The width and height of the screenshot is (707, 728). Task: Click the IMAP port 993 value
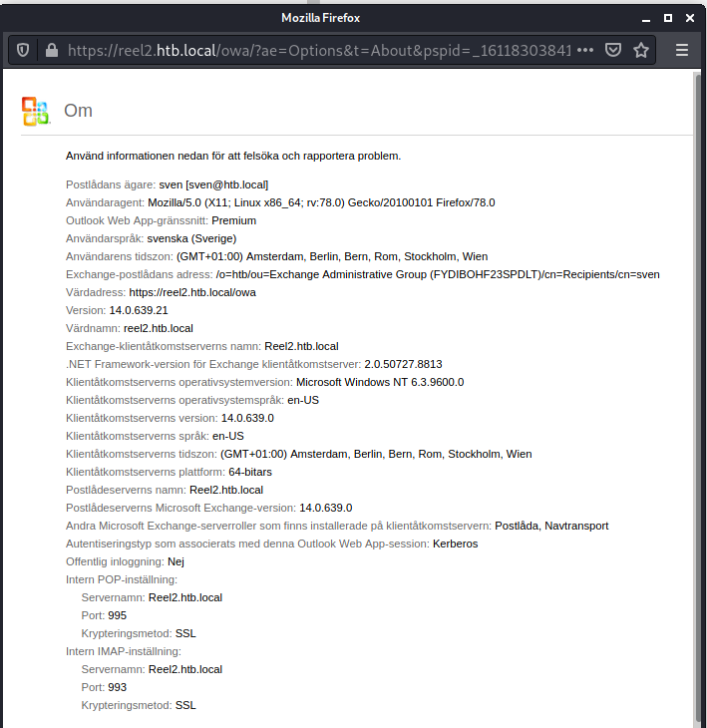tap(117, 687)
